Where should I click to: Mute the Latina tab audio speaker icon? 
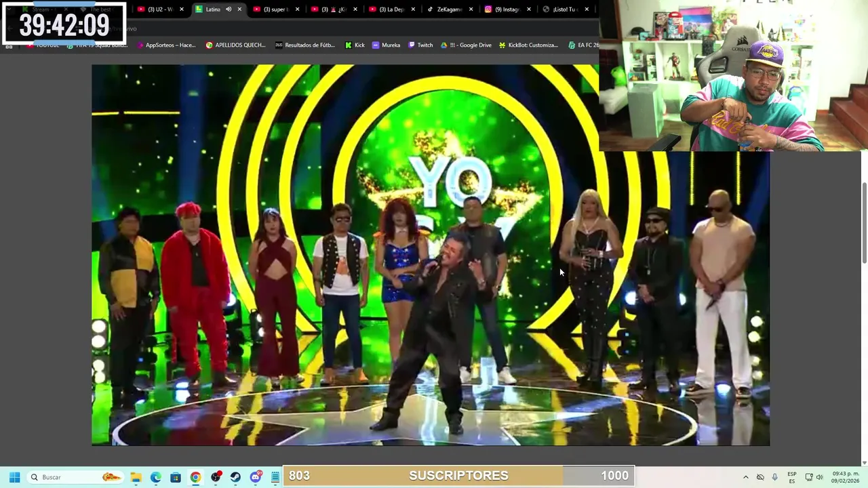coord(229,9)
